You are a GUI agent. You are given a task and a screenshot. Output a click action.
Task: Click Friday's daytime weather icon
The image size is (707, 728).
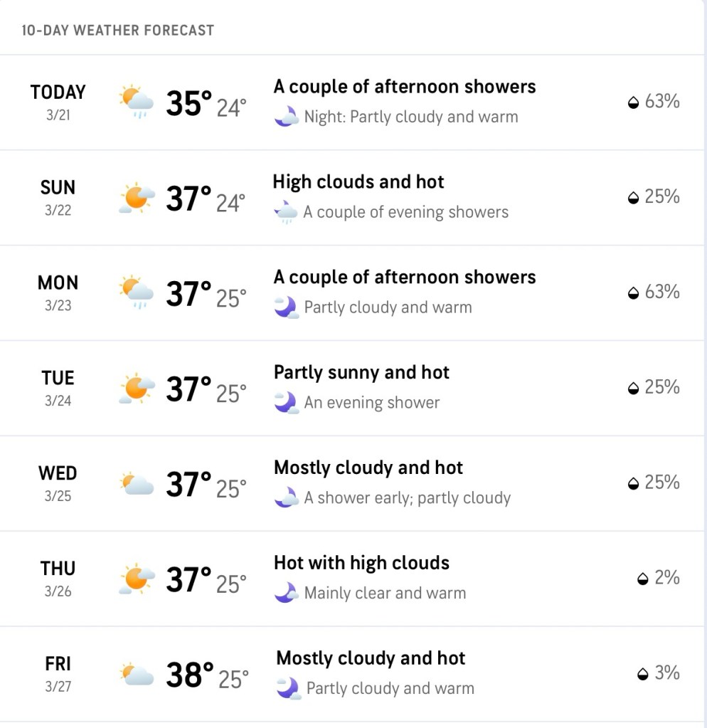[x=137, y=674]
